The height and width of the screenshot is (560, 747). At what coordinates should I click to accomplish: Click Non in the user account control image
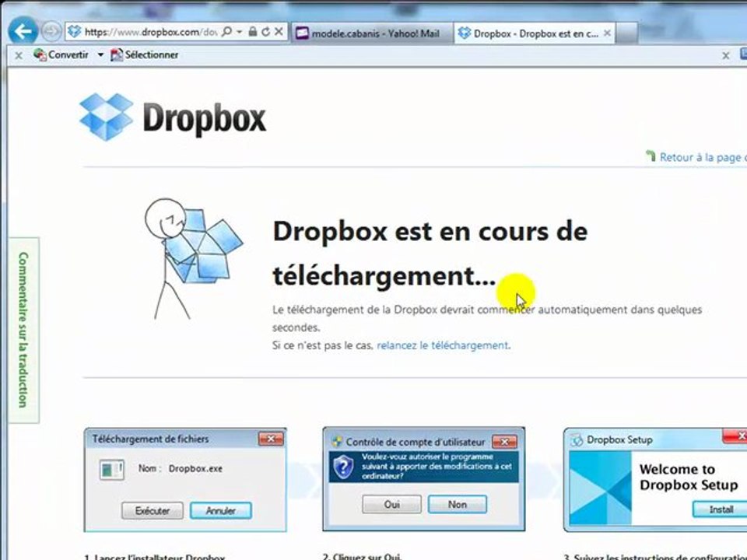point(458,504)
